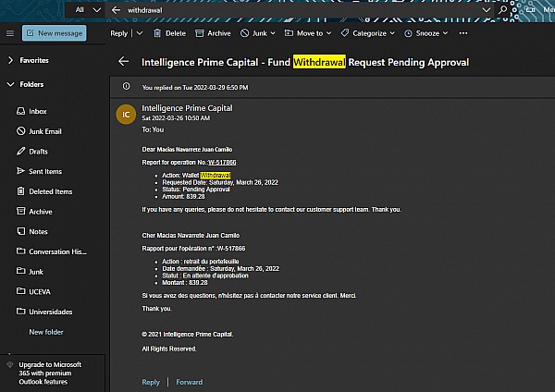Open the Junk dropdown chevron
555x392 pixels.
[273, 33]
